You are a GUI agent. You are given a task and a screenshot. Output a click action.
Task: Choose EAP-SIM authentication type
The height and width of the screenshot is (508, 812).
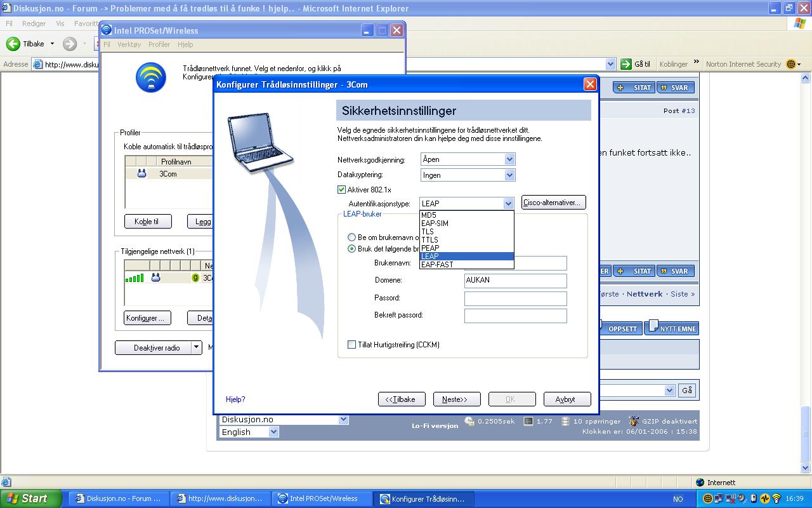(x=467, y=224)
